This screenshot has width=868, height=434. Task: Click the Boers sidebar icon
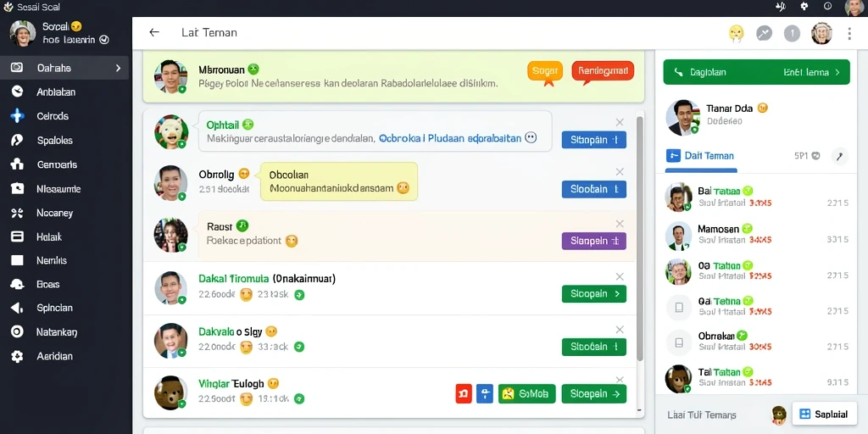[17, 284]
